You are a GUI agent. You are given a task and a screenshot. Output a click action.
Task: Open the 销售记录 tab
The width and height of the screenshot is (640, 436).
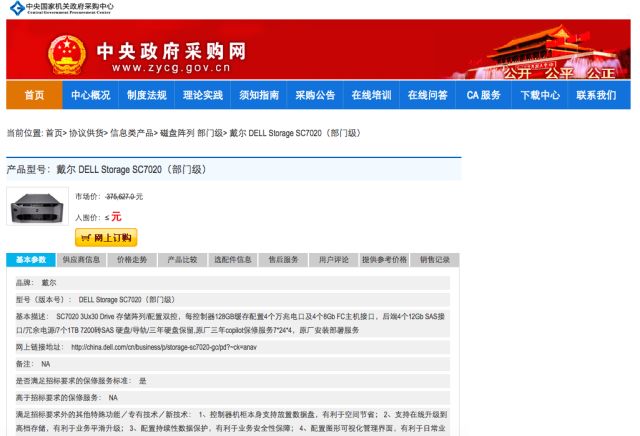(435, 260)
